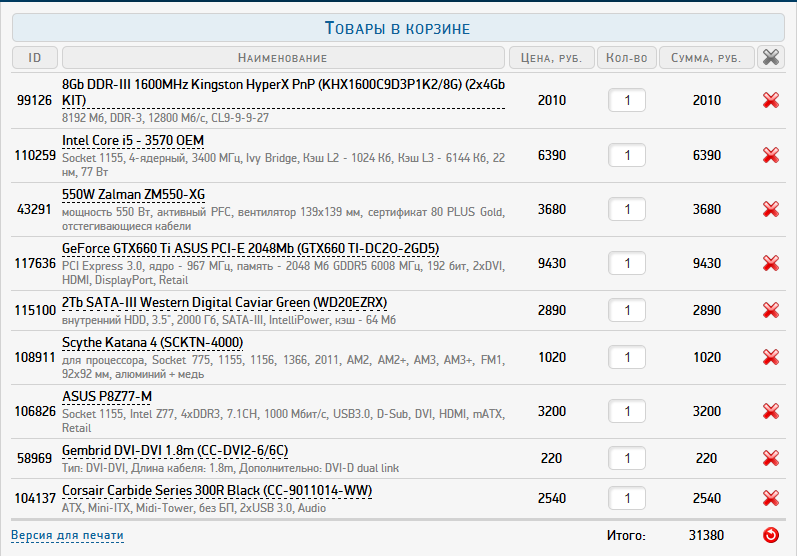Click the red recalculate icon beside Итого
This screenshot has height=556, width=799.
[x=770, y=535]
